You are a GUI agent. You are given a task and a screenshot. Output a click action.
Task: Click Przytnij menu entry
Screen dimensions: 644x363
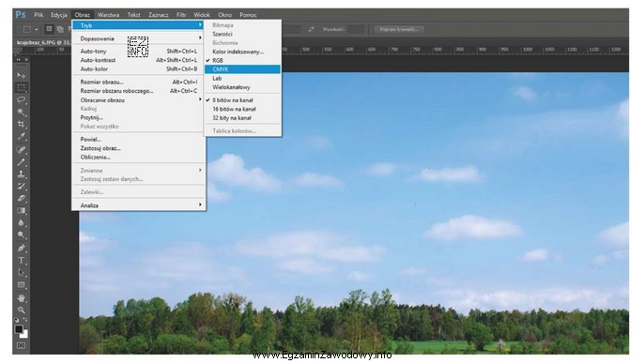click(x=138, y=118)
